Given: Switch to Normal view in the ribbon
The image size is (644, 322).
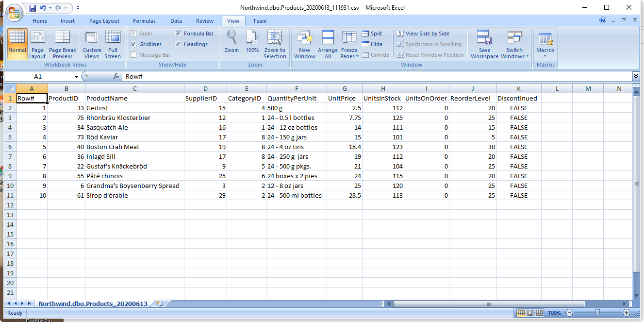Looking at the screenshot, I should (x=17, y=44).
